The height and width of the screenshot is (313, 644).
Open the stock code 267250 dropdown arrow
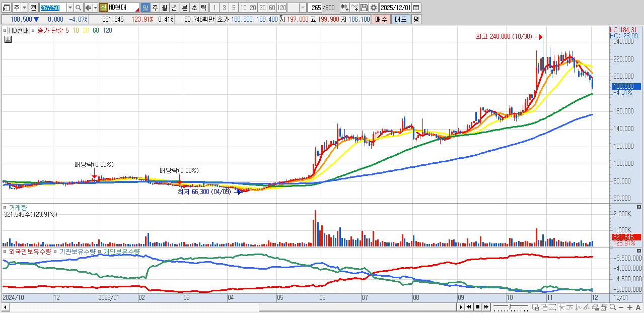pos(70,8)
